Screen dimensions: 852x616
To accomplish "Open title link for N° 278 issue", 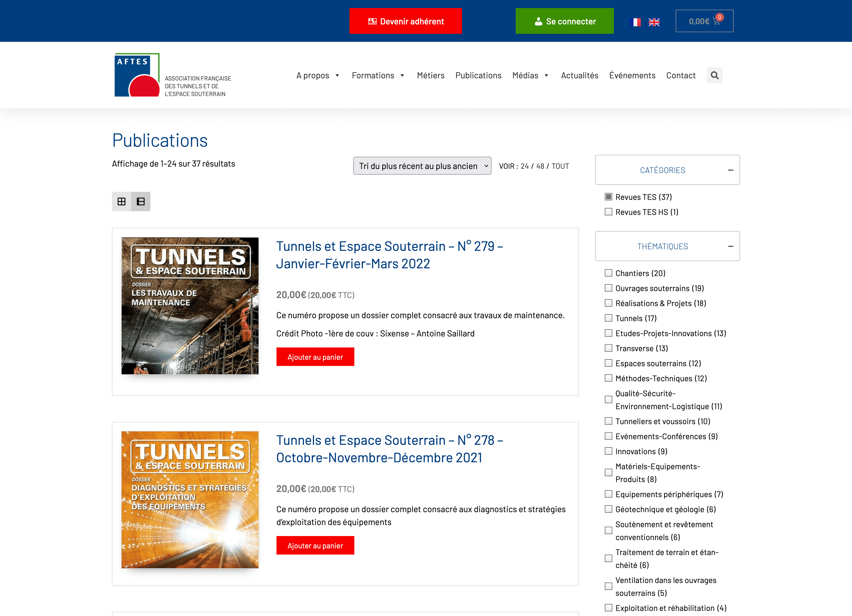I will pos(389,449).
